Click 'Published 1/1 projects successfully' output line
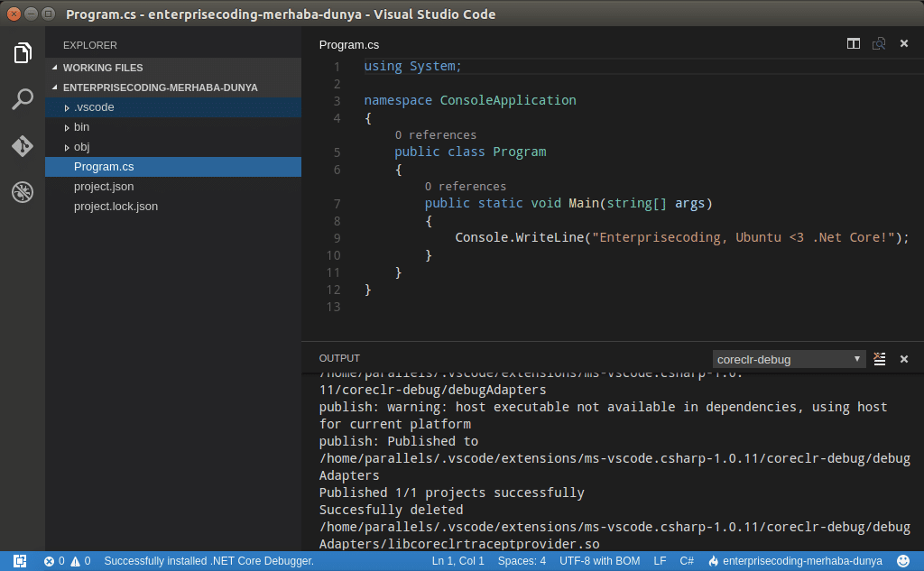 click(451, 493)
